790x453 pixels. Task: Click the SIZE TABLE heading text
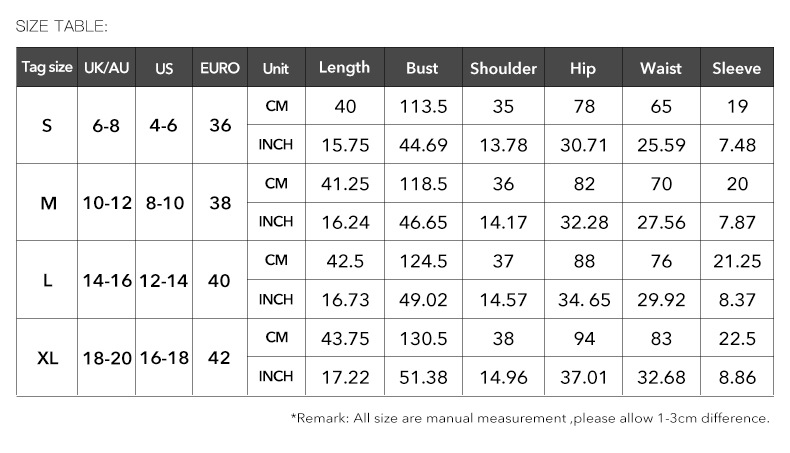pyautogui.click(x=62, y=26)
